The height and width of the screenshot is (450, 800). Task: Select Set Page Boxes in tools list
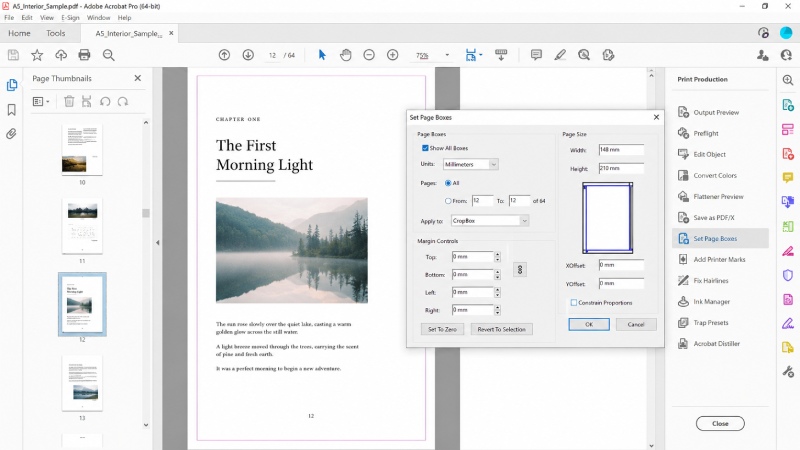pos(720,238)
